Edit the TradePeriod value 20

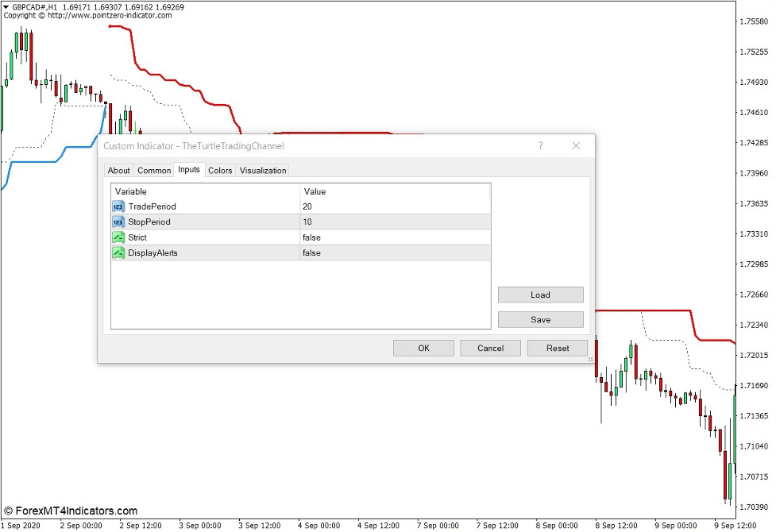pos(395,206)
